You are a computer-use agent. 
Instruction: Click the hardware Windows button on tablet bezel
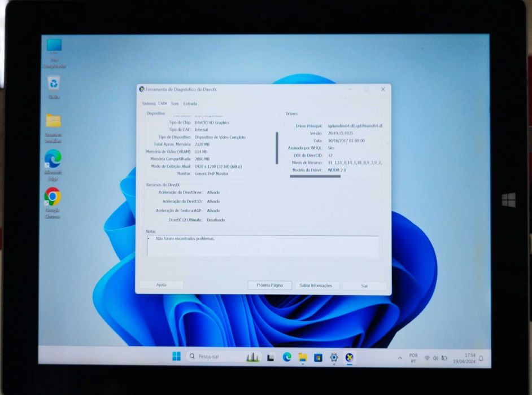tap(509, 200)
